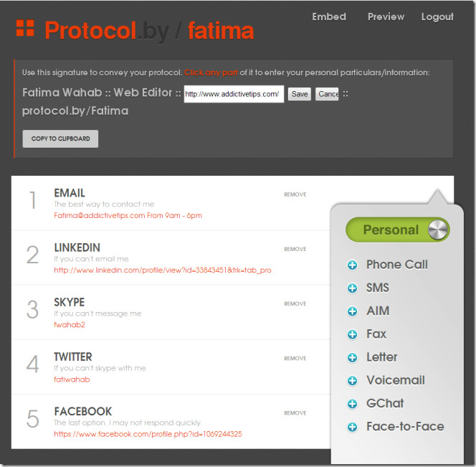Remove the Email contact method
The width and height of the screenshot is (476, 467).
click(x=295, y=194)
